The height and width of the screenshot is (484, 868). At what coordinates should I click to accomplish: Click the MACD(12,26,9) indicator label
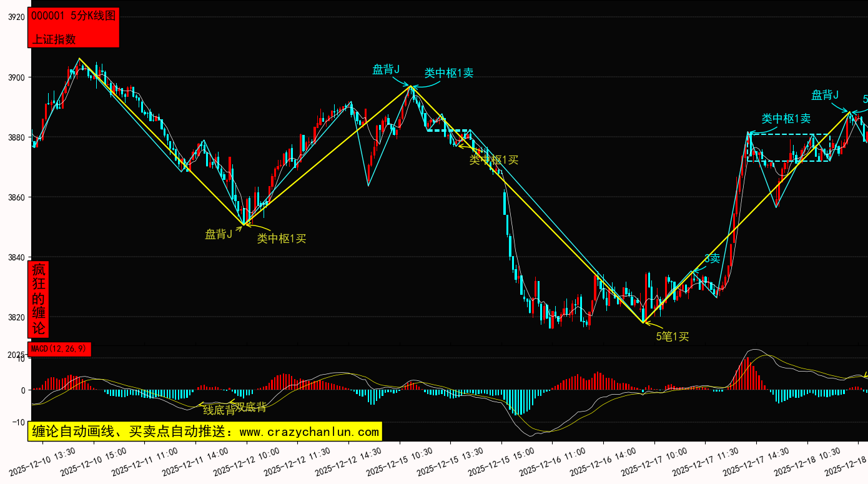click(x=60, y=348)
